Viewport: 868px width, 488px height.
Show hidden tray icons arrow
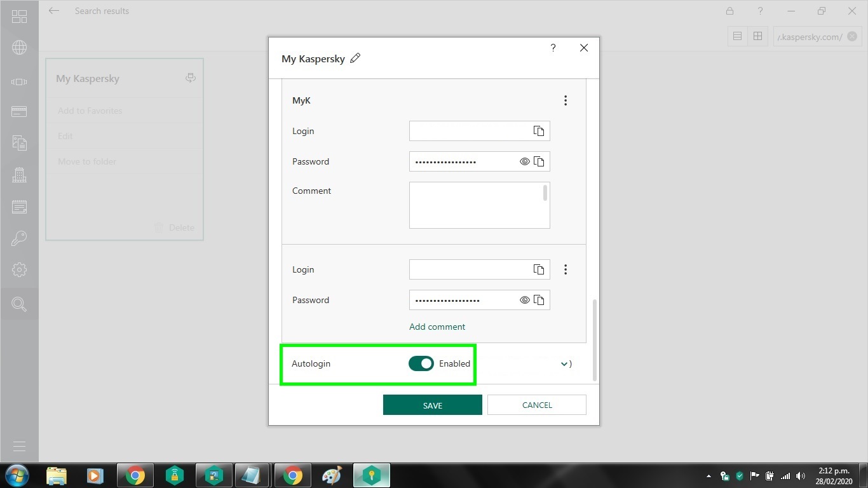pos(709,476)
